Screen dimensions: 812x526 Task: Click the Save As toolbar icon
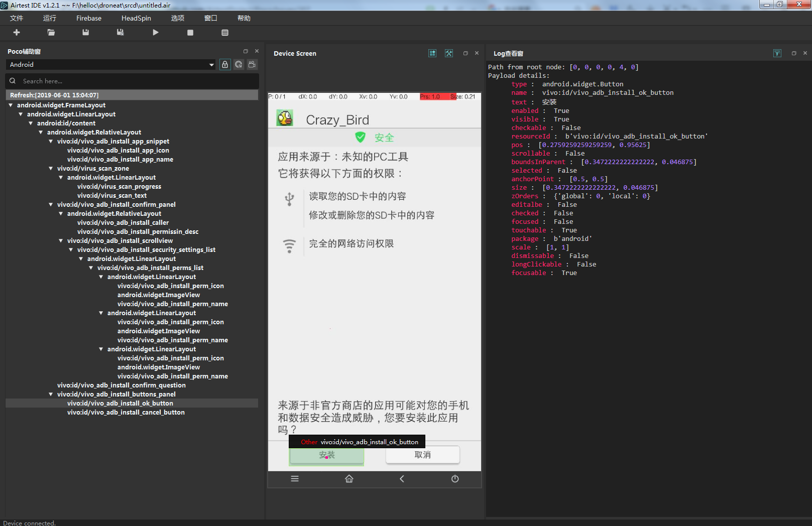(121, 33)
